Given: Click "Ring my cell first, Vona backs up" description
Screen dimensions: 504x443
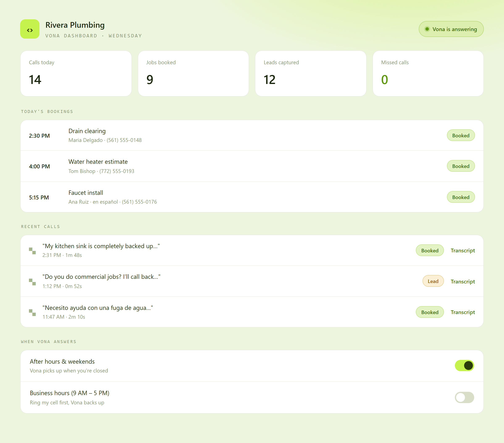Looking at the screenshot, I should [67, 402].
